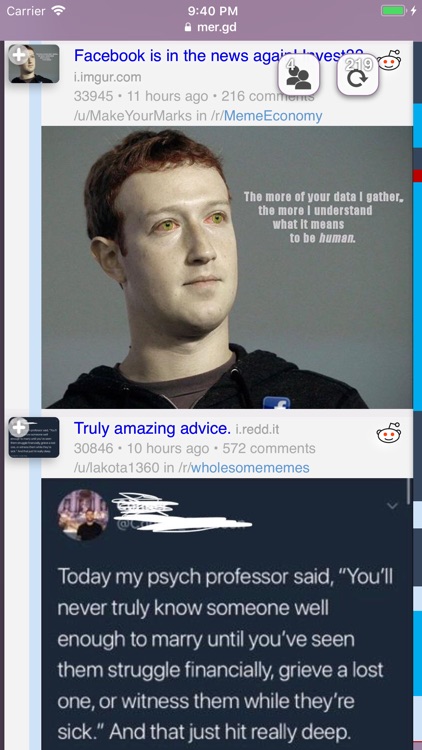
Task: Go to the MemeEconomy subreddit link
Action: 273,116
